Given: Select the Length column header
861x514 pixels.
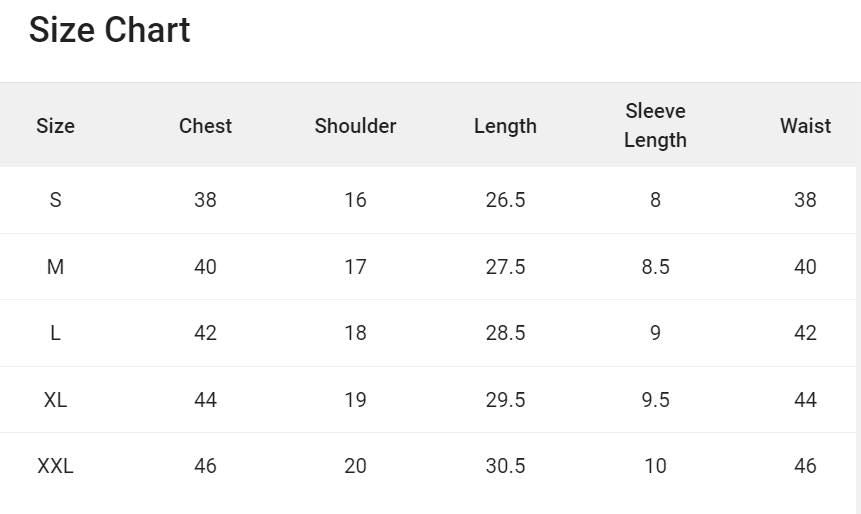Looking at the screenshot, I should [x=505, y=126].
